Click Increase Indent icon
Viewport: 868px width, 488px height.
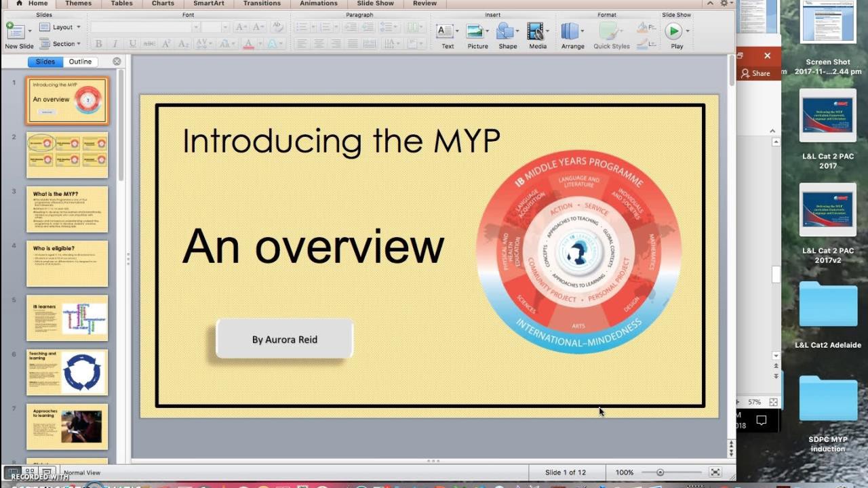[367, 27]
